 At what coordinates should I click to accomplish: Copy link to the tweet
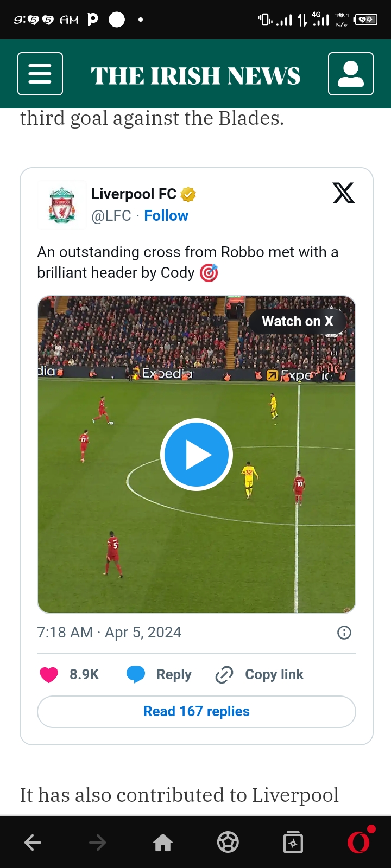tap(260, 674)
